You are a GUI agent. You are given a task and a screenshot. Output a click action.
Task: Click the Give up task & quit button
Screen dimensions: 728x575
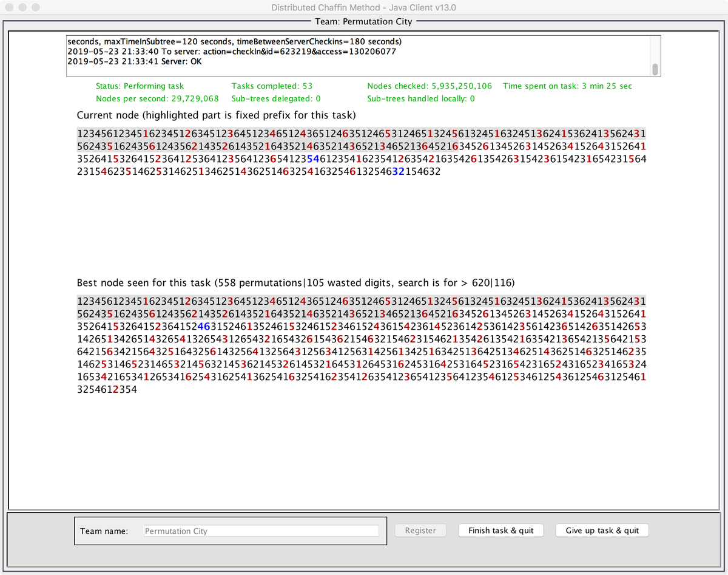[x=602, y=530]
